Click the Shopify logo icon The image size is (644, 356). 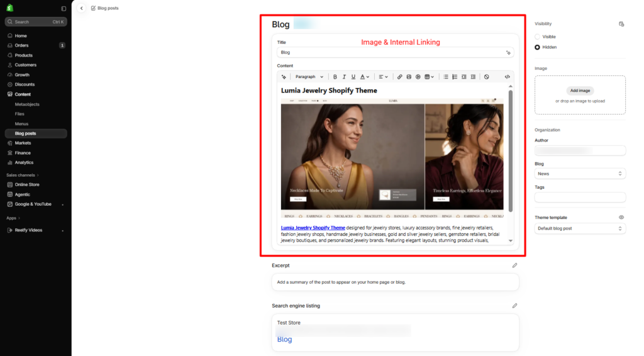10,8
